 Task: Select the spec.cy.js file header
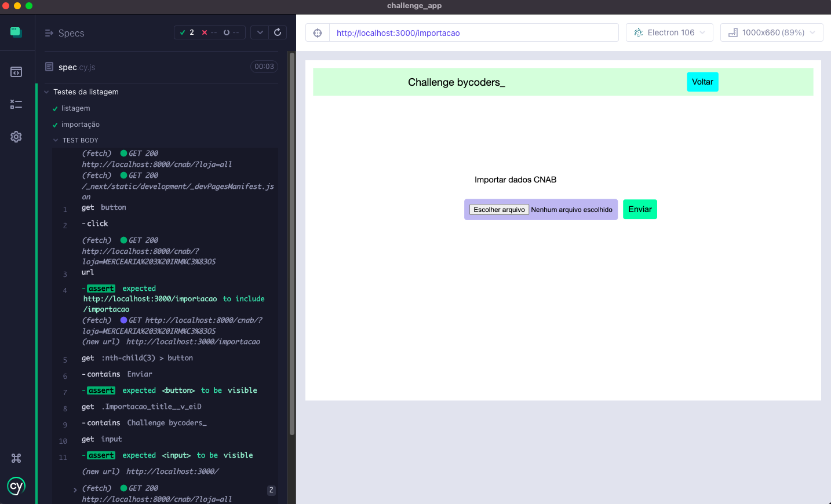click(76, 67)
